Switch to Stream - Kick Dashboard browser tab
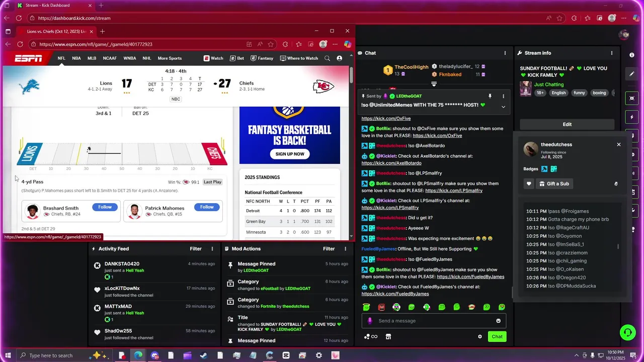The width and height of the screenshot is (644, 362). point(54,6)
